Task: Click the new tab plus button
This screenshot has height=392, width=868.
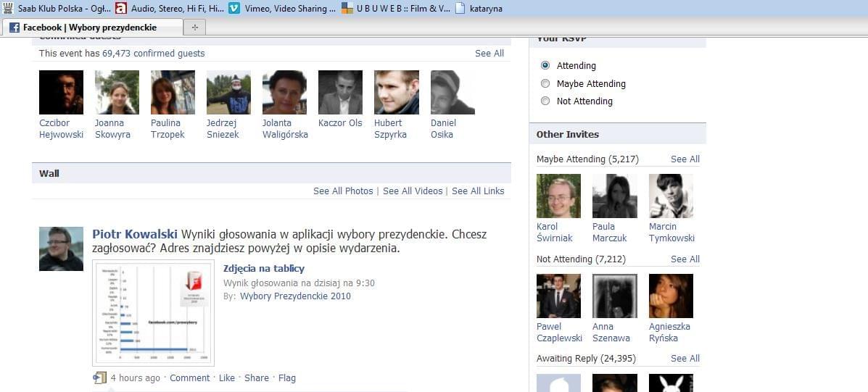Action: coord(194,28)
